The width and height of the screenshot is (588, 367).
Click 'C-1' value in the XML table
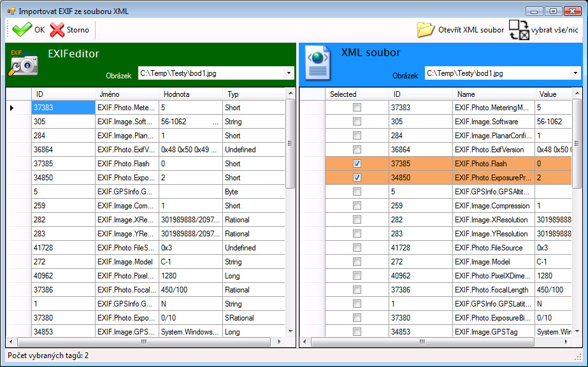coord(553,262)
